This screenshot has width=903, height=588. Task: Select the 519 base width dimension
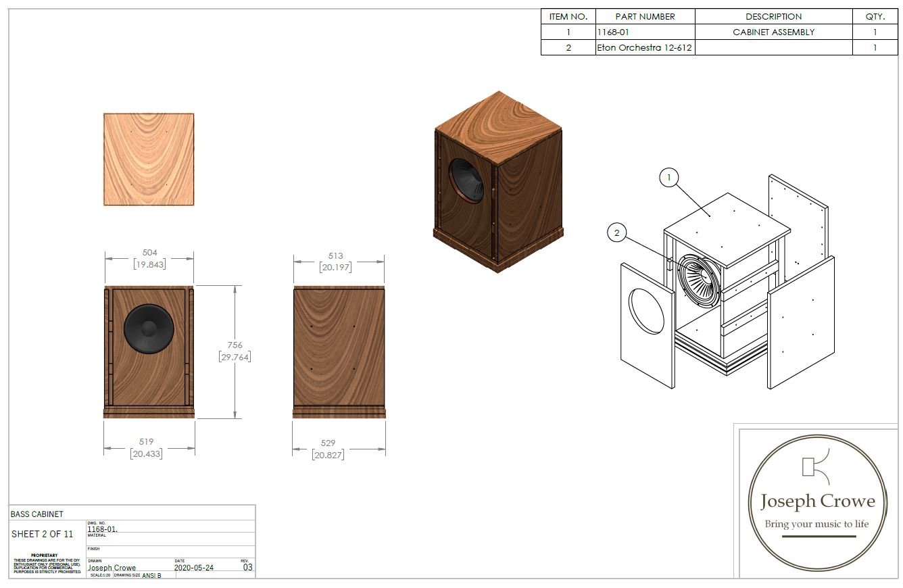click(147, 442)
